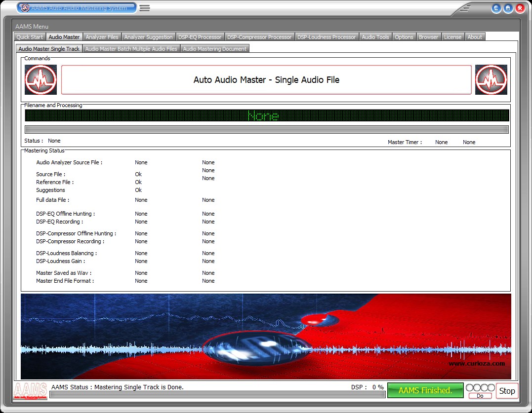The image size is (532, 413).
Task: Click 'AAMS Status : Mastering Single Track is Done.' text
Action: pos(118,387)
